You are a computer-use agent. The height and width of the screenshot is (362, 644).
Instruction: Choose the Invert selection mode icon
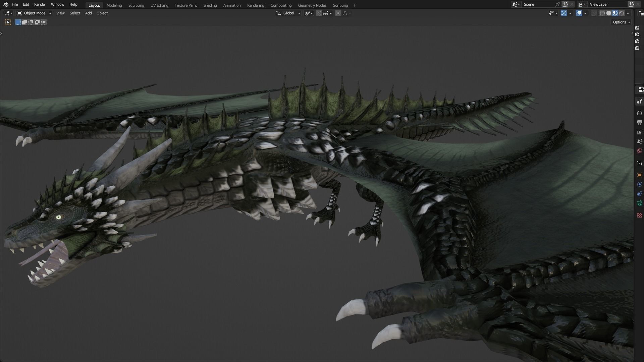(37, 22)
